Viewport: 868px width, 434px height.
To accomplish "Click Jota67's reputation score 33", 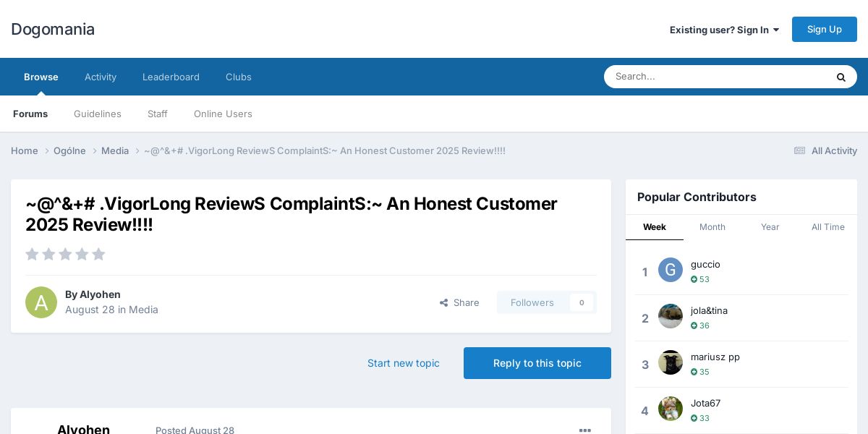I will click(x=700, y=418).
